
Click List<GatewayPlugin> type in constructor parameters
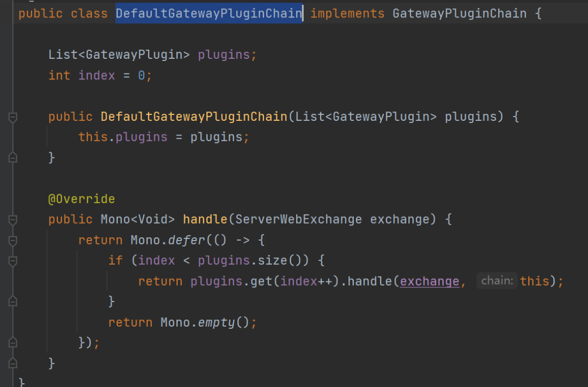pos(366,116)
